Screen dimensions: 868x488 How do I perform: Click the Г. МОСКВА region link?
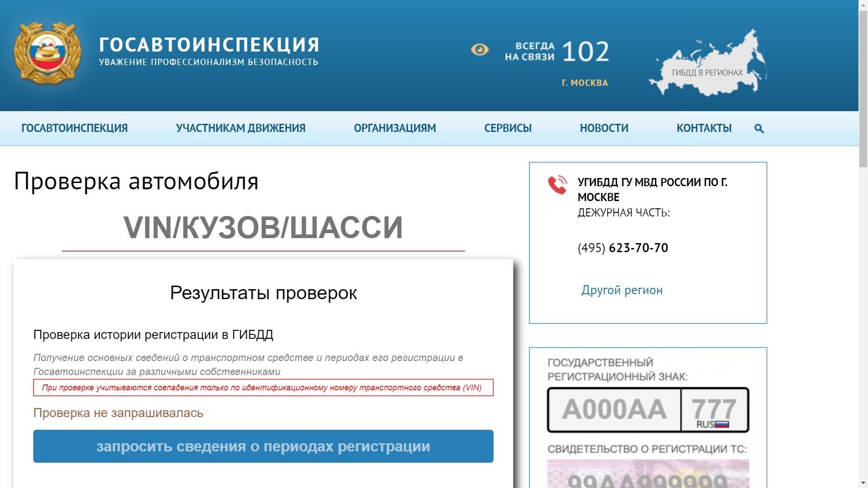[x=585, y=83]
